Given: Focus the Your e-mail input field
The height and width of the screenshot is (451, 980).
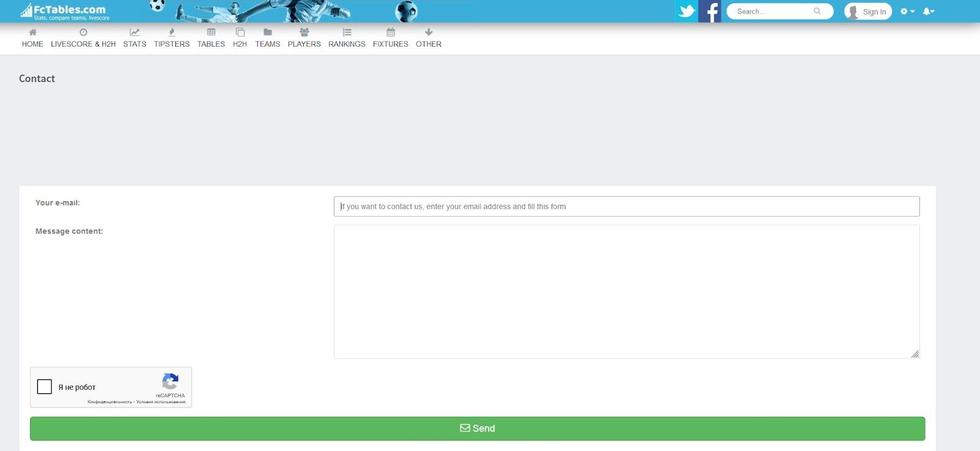Looking at the screenshot, I should (x=627, y=207).
